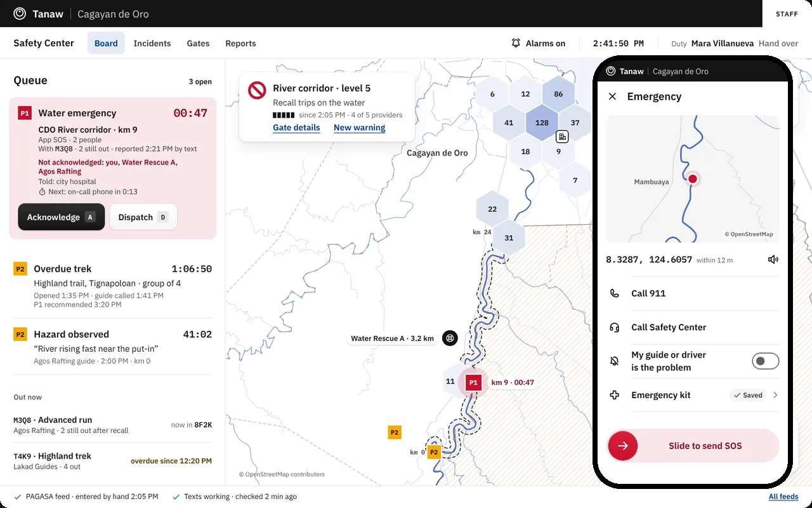Click the level 5 bar indicator on River corridor
The height and width of the screenshot is (508, 812).
coord(284,115)
